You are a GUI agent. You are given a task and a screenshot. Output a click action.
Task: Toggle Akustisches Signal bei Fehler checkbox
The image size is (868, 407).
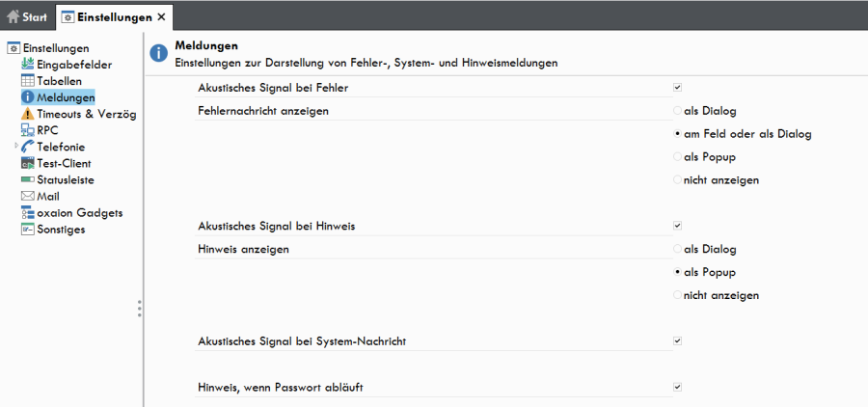coord(678,88)
